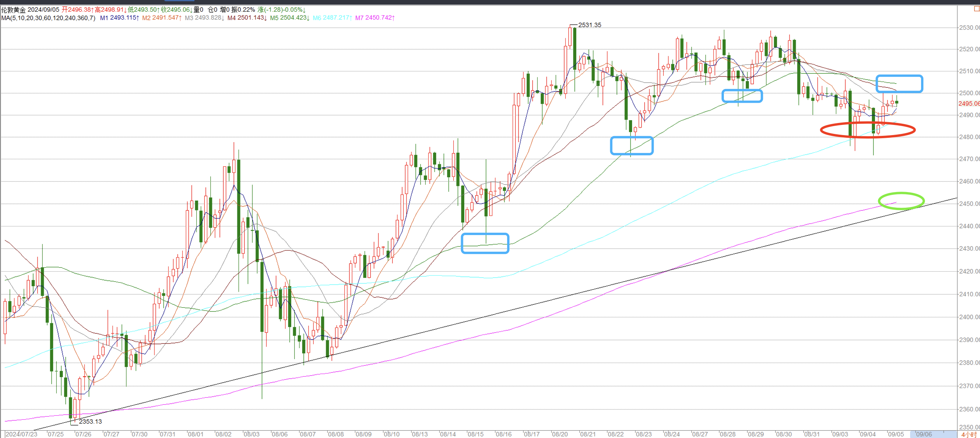This screenshot has height=438, width=980.
Task: Click the 2420.00 price axis label
Action: tap(969, 271)
